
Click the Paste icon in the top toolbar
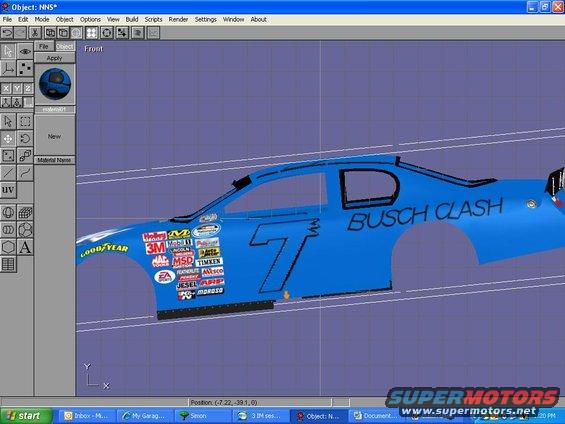click(x=63, y=33)
